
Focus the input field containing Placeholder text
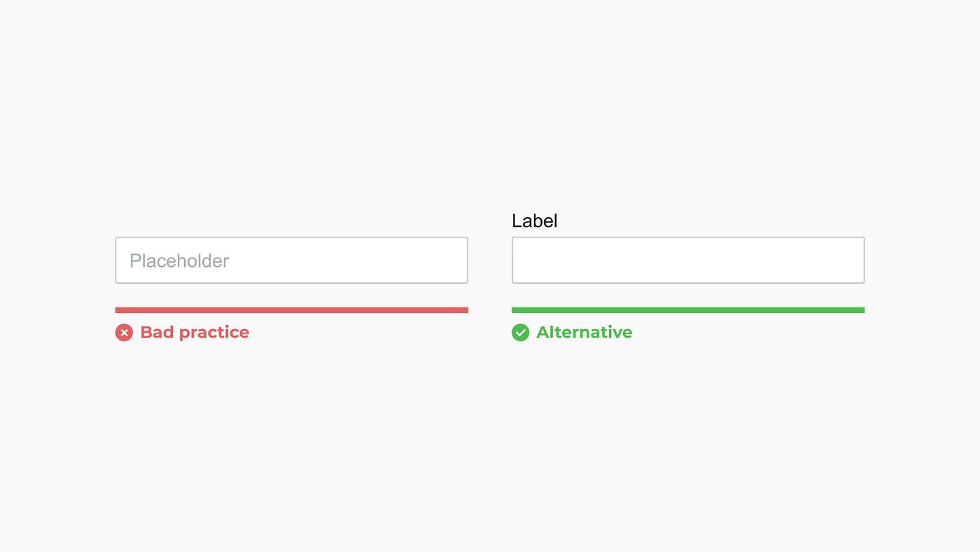click(292, 260)
